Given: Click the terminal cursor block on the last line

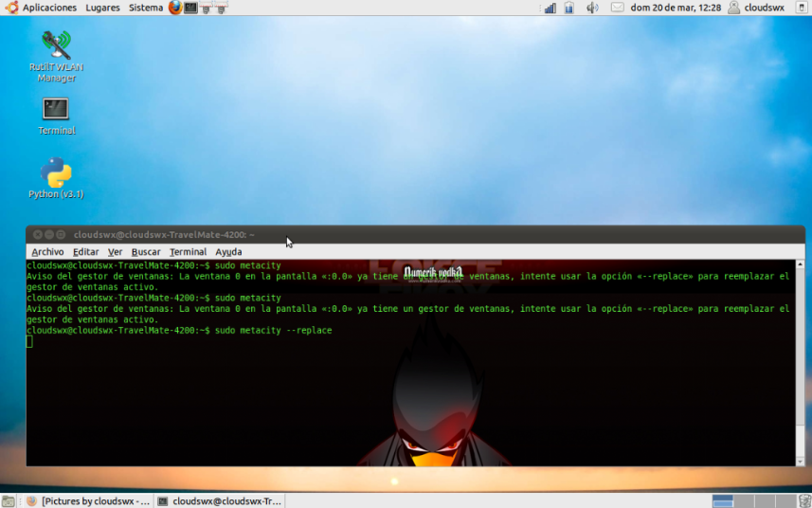Looking at the screenshot, I should pos(29,341).
